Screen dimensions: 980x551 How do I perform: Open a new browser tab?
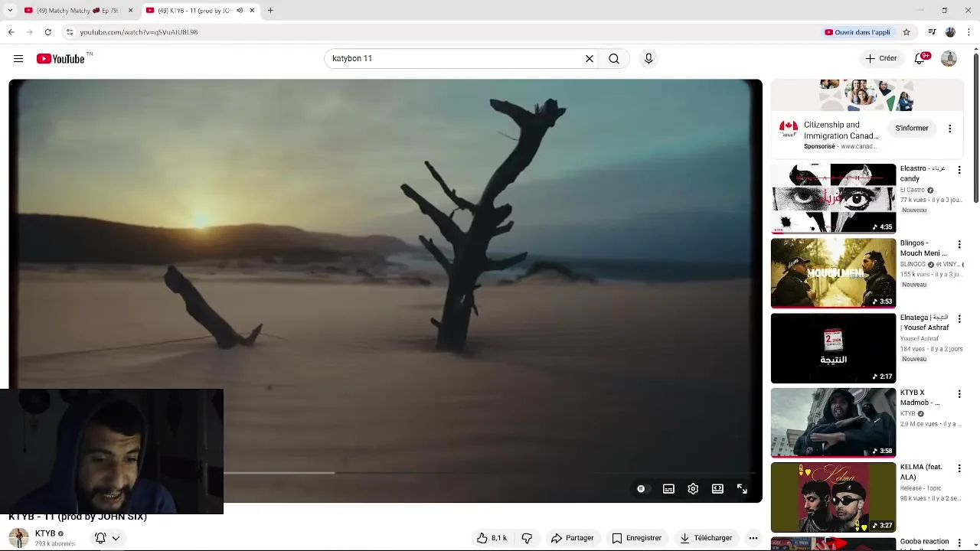click(270, 11)
